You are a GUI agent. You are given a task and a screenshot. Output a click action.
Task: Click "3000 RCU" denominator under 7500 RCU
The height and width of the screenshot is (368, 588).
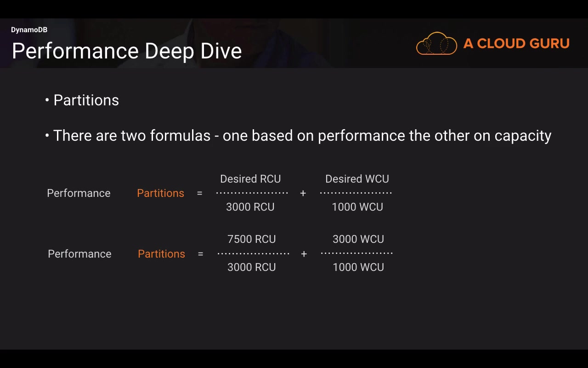pos(252,267)
